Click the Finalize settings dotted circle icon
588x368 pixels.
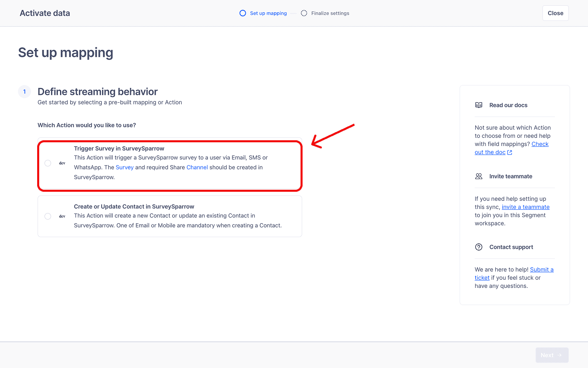tap(304, 13)
